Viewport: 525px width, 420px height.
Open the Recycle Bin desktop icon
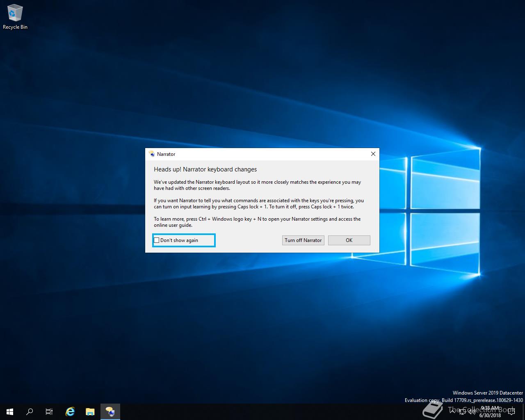[15, 17]
